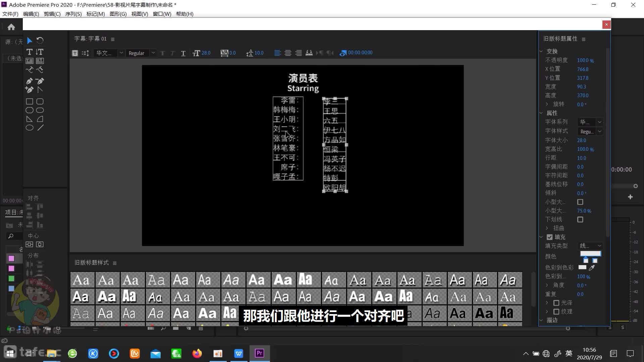Pick color with the eyedropper icon
This screenshot has width=644, height=362.
click(592, 267)
